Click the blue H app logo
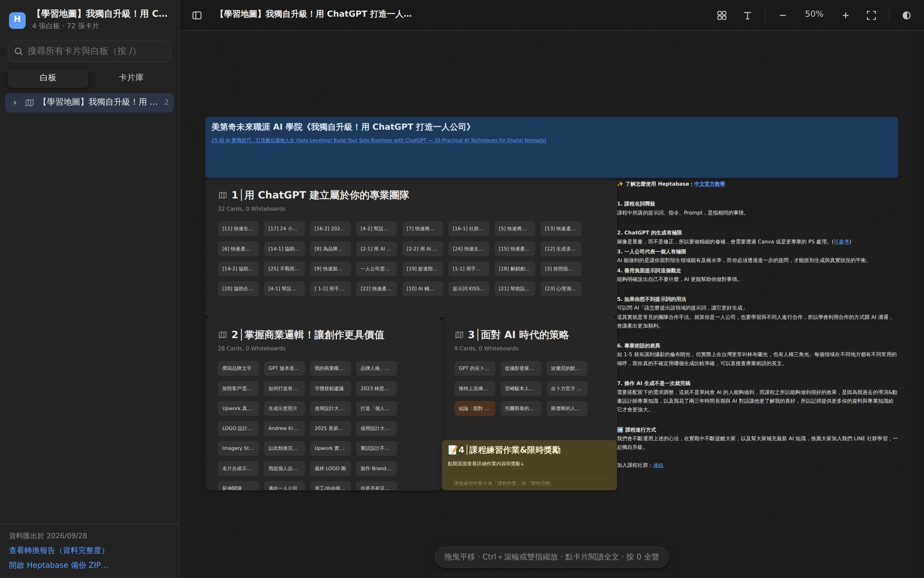924x578 pixels. tap(17, 19)
